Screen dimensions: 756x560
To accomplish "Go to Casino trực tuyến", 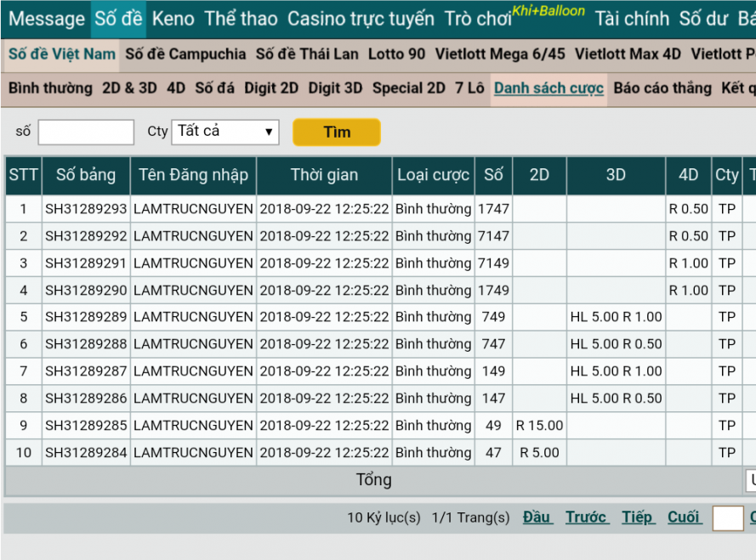I will [361, 19].
